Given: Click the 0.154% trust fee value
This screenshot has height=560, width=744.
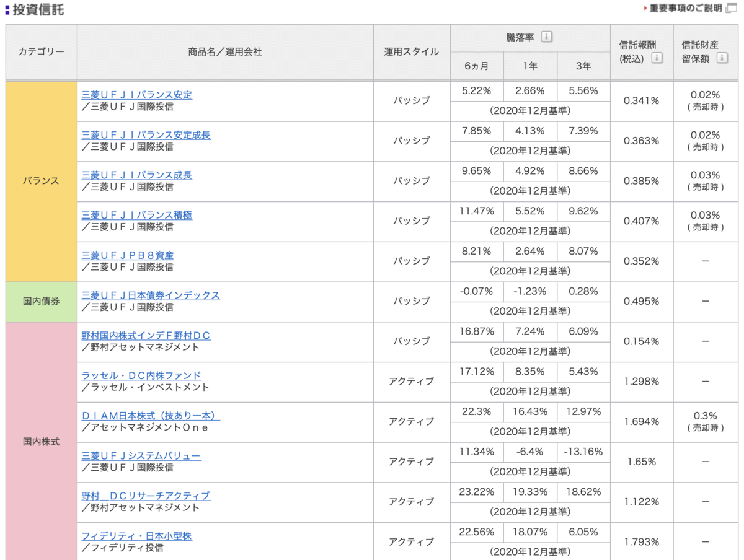Looking at the screenshot, I should [x=642, y=341].
